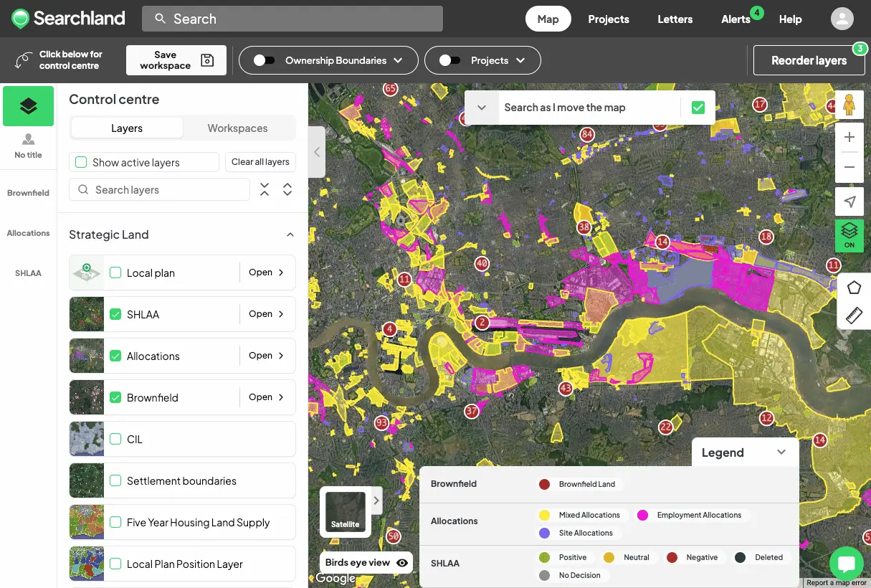Switch to the Workspaces tab
Image resolution: width=871 pixels, height=588 pixels.
(x=237, y=128)
